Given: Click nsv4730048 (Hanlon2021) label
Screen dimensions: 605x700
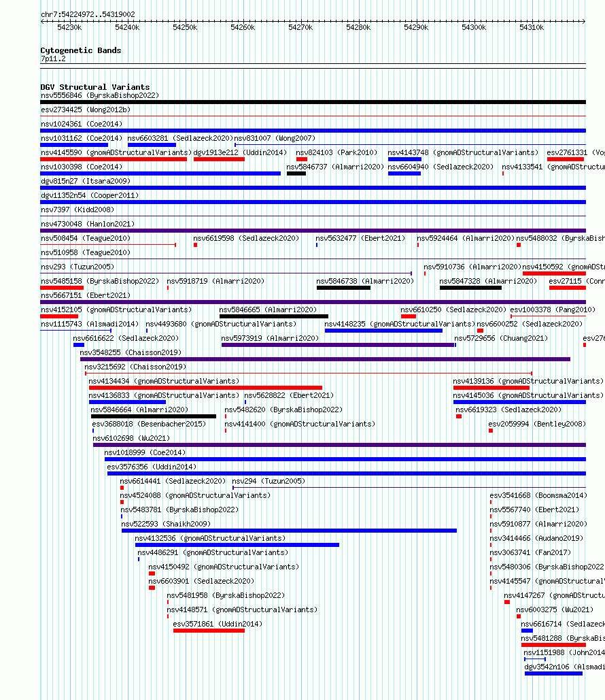Looking at the screenshot, I should click(88, 224).
